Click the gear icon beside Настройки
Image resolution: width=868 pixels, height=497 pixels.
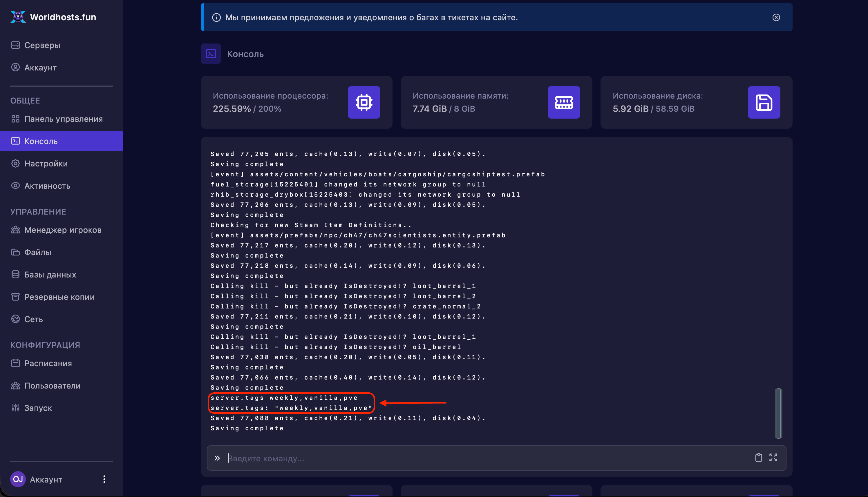point(15,163)
